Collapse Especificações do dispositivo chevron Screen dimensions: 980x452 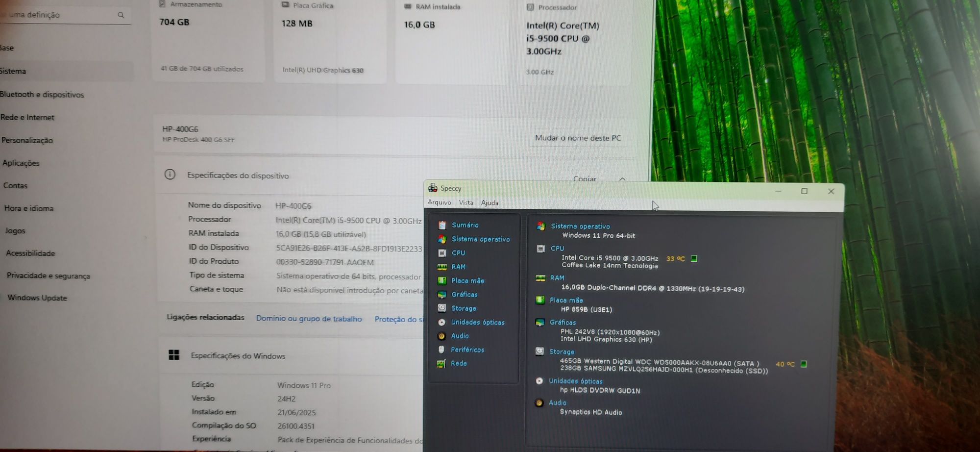(x=622, y=179)
